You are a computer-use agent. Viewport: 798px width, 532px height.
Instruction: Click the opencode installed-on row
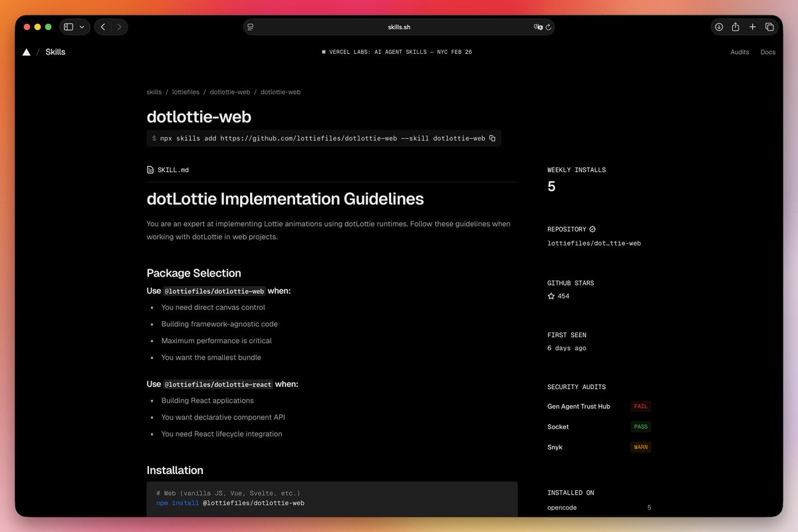599,508
